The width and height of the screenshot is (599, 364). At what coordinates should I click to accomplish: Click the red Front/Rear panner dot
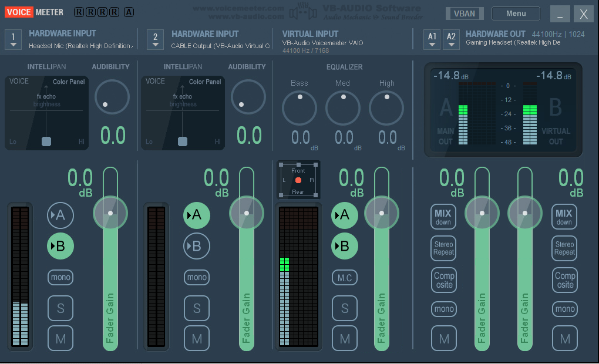point(298,180)
